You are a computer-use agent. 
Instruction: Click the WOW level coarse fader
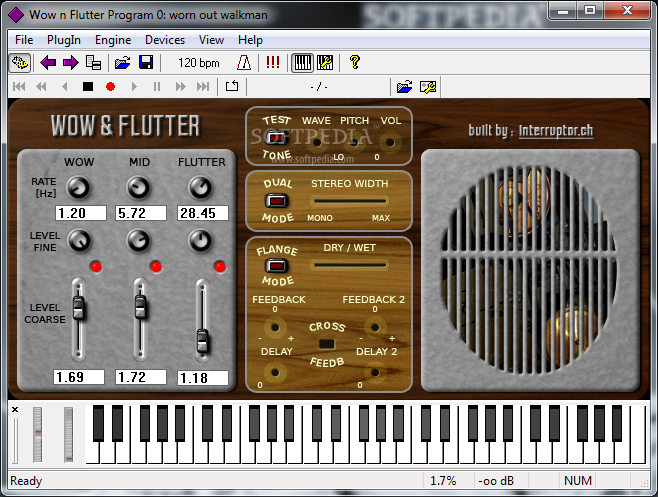click(x=78, y=308)
